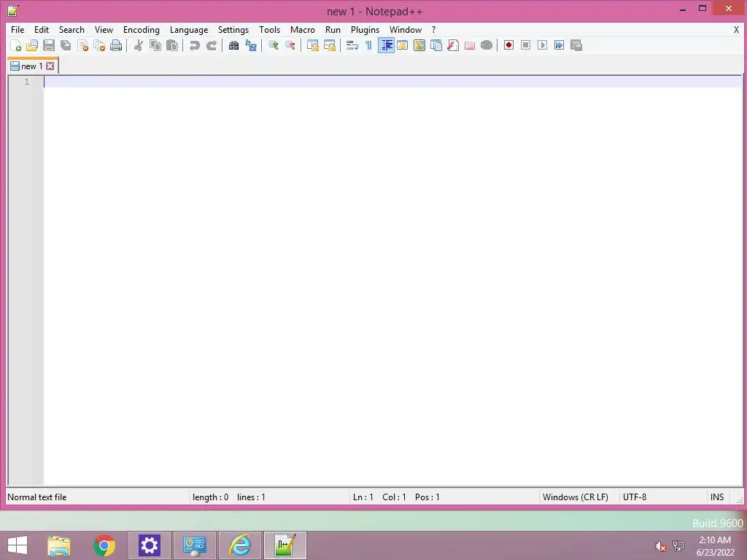Click the Copy toolbar icon
747x560 pixels.
(155, 45)
